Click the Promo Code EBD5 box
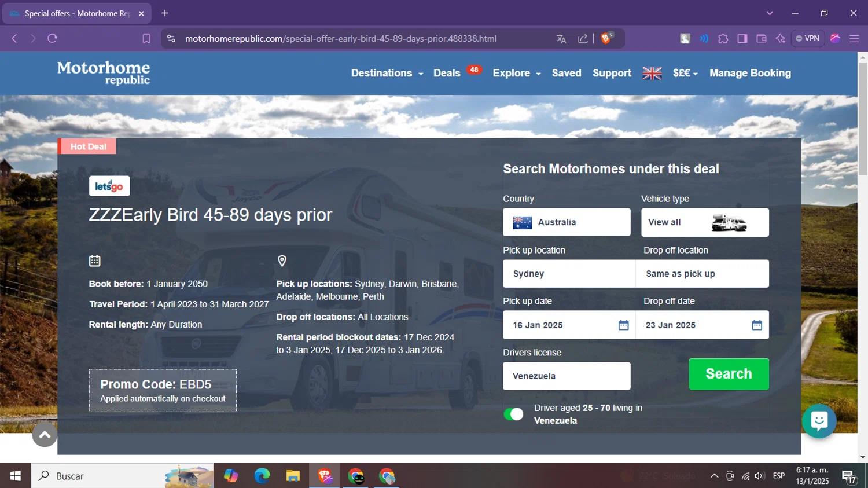Viewport: 868px width, 488px height. click(163, 391)
